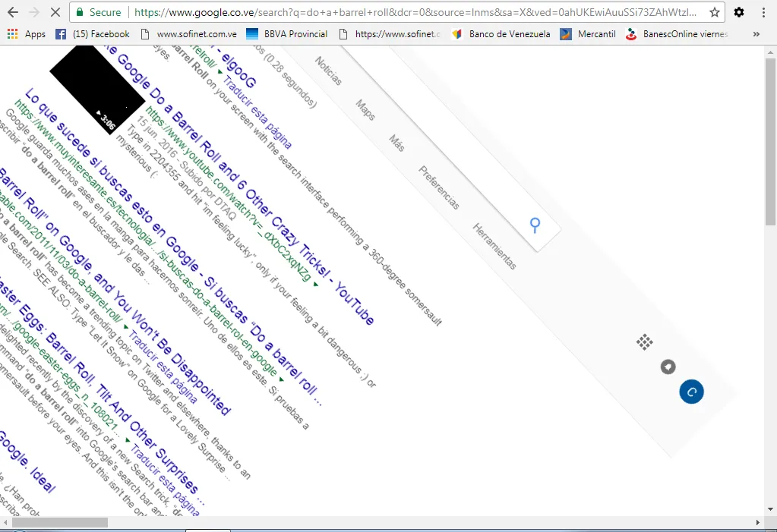Click the vertical scrollbar down arrow
Screen dimensions: 777x532
(x=770, y=509)
